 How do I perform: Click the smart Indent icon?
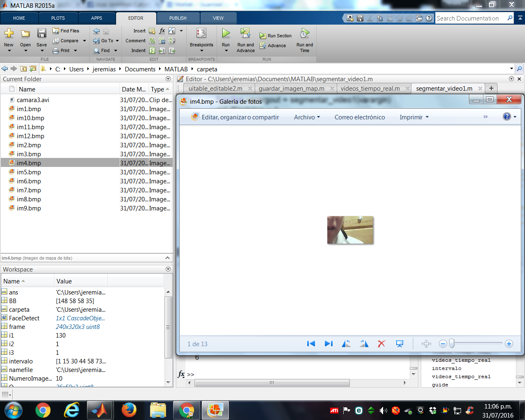[x=152, y=50]
